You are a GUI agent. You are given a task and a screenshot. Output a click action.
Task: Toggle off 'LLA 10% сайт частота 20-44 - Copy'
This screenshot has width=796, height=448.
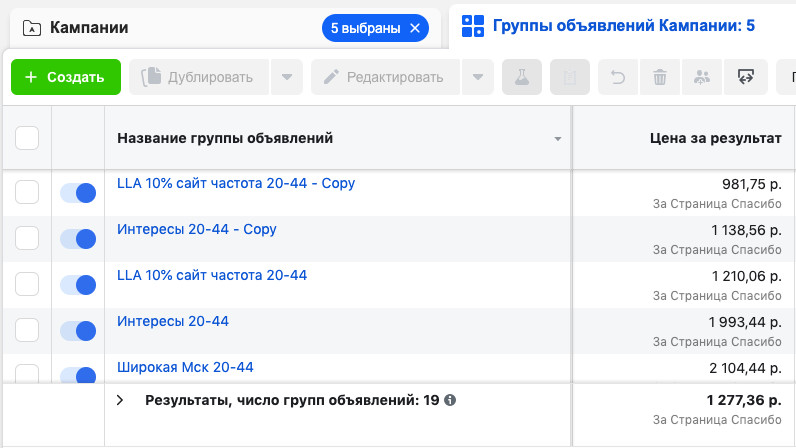(77, 193)
